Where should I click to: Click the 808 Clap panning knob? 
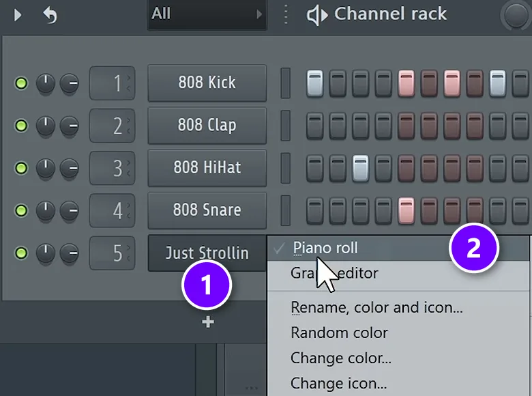(46, 126)
